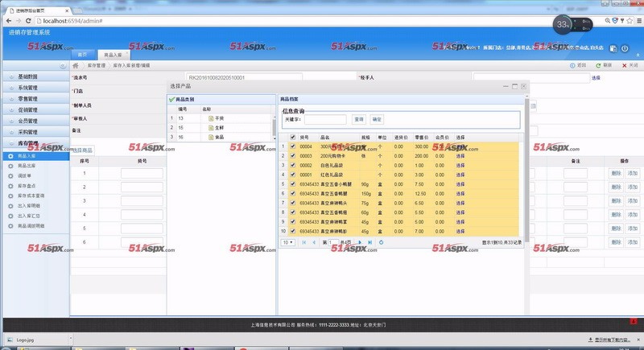Click 添加 button in the first entry row
Viewport: 644px width, 350px height.
(632, 173)
